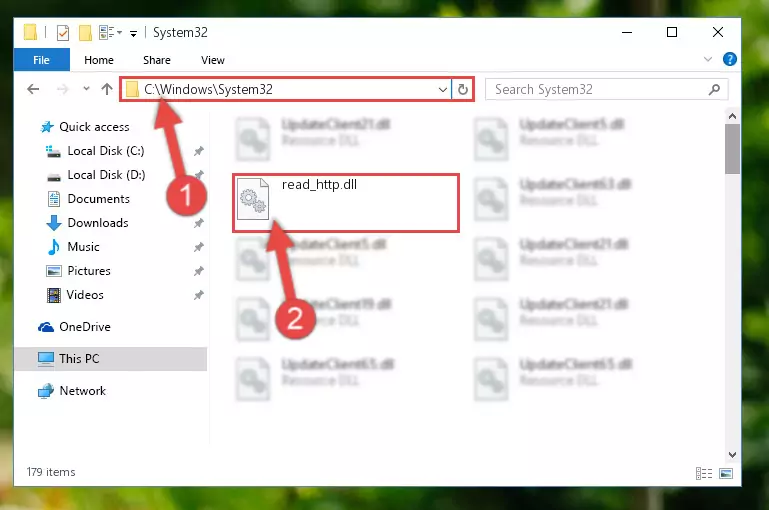Open the Videos folder in sidebar
This screenshot has height=510, width=769.
click(85, 295)
